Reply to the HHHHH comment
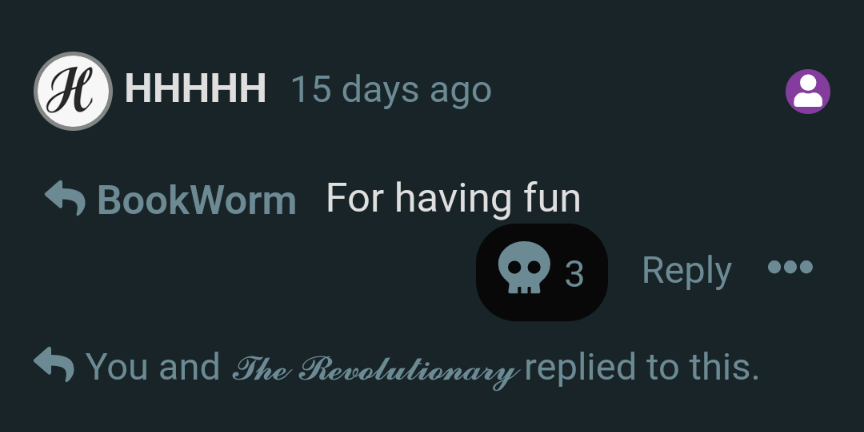This screenshot has width=864, height=432. point(687,271)
